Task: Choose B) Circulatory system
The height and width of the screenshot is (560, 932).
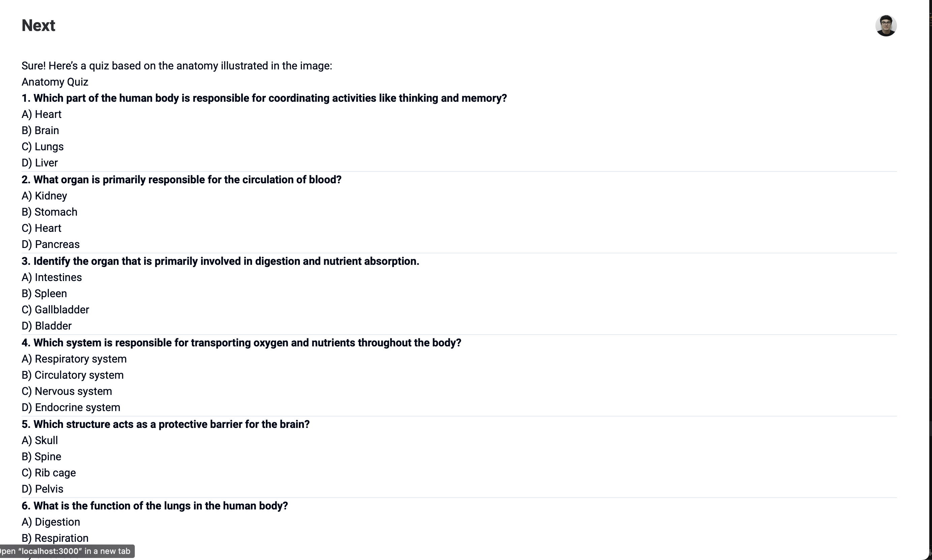Action: click(72, 375)
